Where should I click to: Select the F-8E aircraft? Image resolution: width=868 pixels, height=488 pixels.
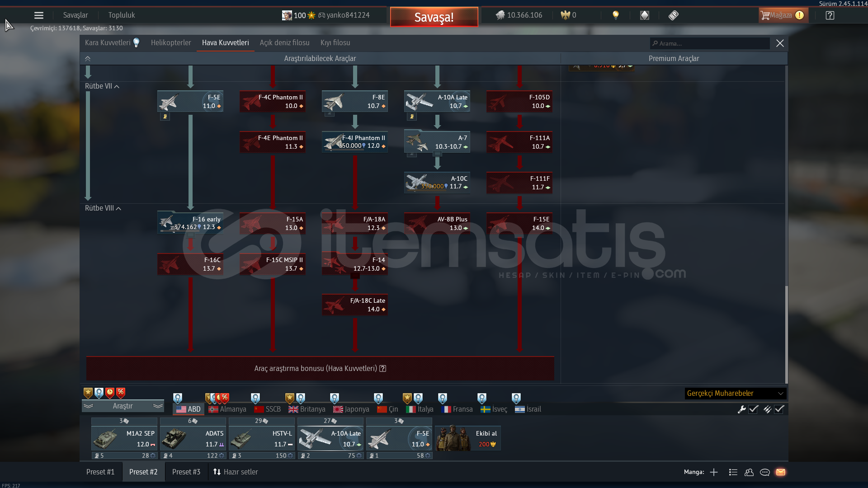(355, 102)
